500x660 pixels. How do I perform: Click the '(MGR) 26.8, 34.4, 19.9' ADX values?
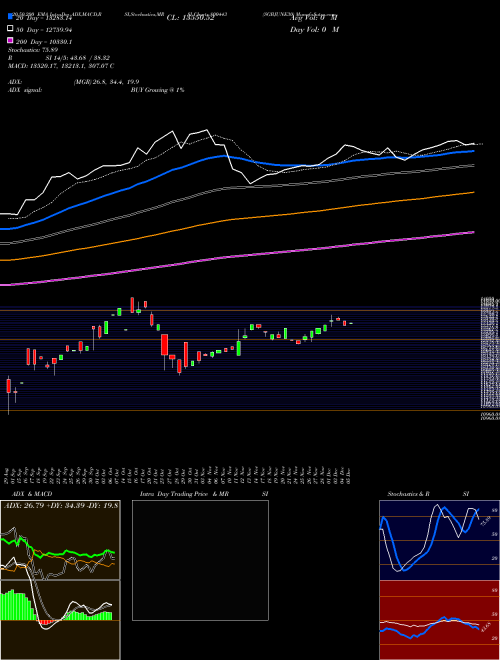106,82
